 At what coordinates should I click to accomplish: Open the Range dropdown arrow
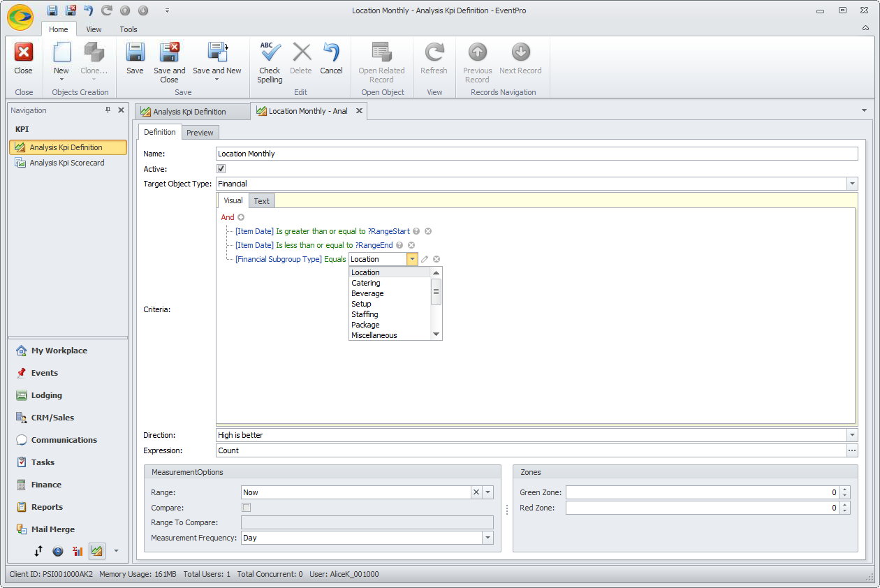488,492
